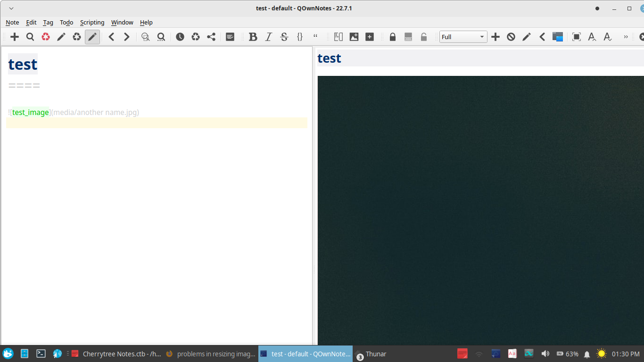Rename the workspace with the pencil icon
644x362 pixels.
[x=527, y=37]
